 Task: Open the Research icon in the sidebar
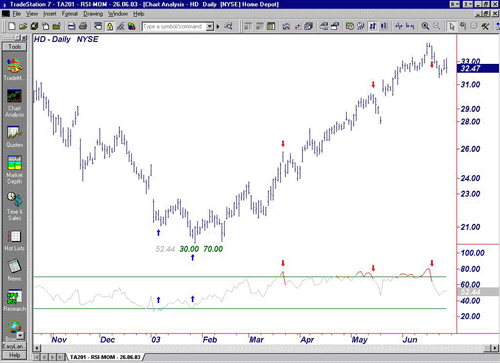point(14,297)
